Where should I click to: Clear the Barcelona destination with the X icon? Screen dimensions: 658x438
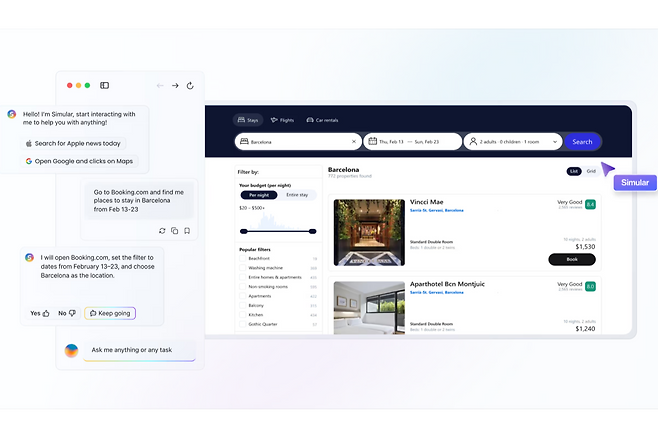click(x=353, y=142)
